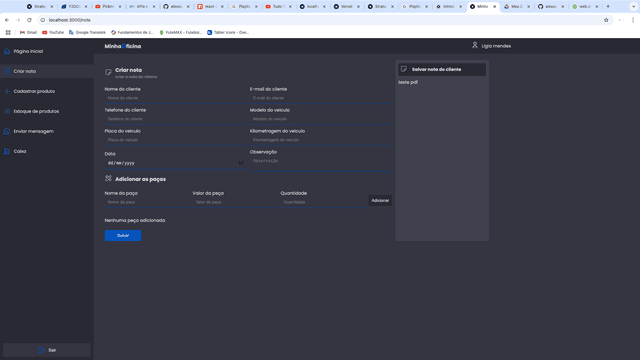Click the cart icon beside Caixa

[7, 151]
